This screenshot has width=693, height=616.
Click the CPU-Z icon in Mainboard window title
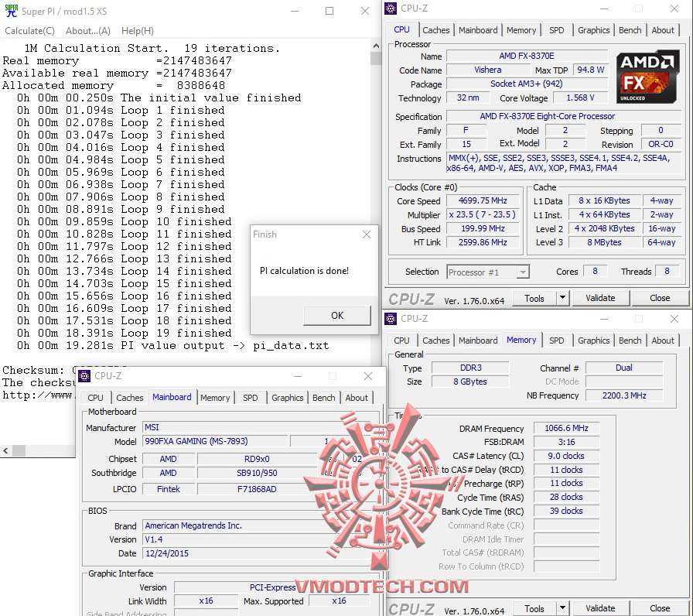click(84, 376)
